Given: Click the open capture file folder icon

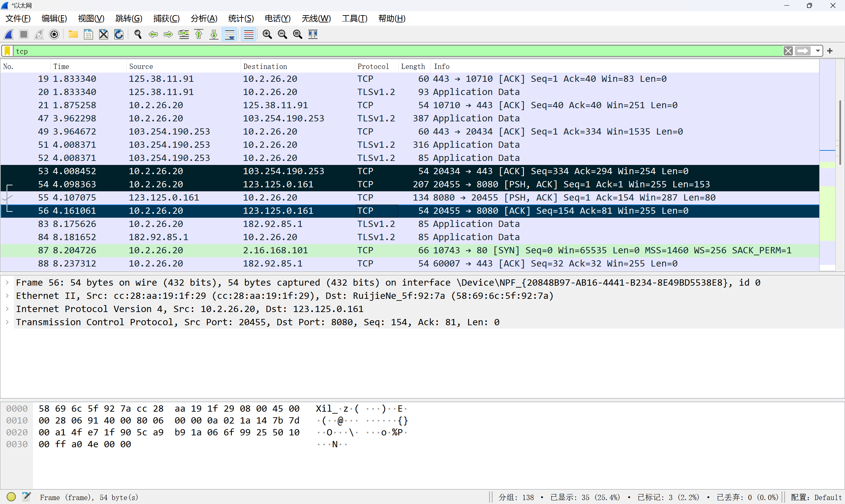Looking at the screenshot, I should pos(73,34).
